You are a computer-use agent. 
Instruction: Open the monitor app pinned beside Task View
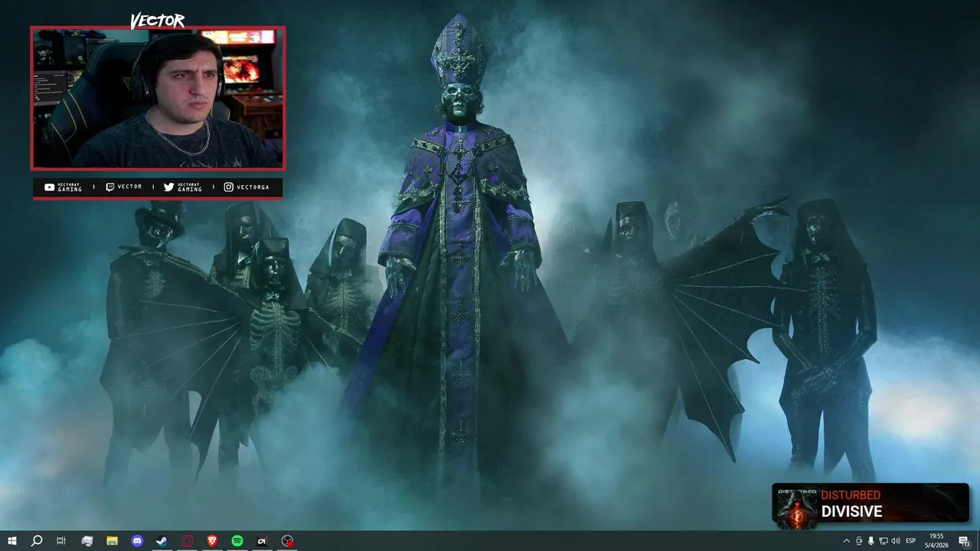(x=87, y=541)
